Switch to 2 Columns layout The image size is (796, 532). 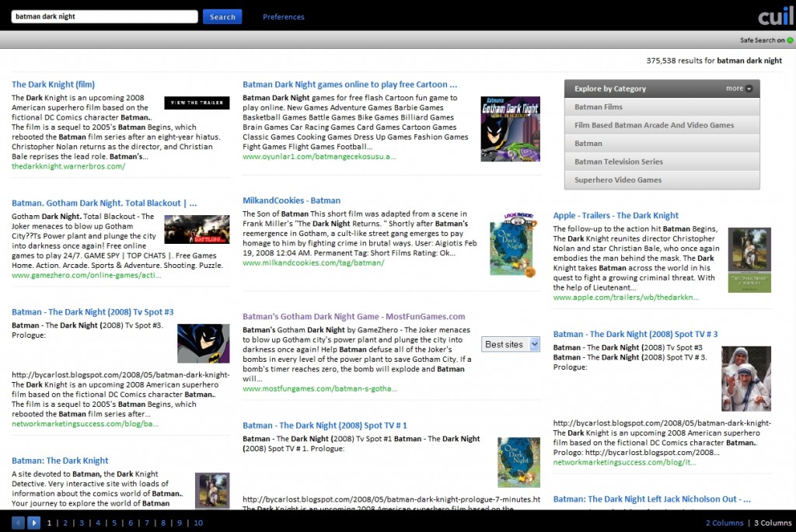click(x=724, y=523)
